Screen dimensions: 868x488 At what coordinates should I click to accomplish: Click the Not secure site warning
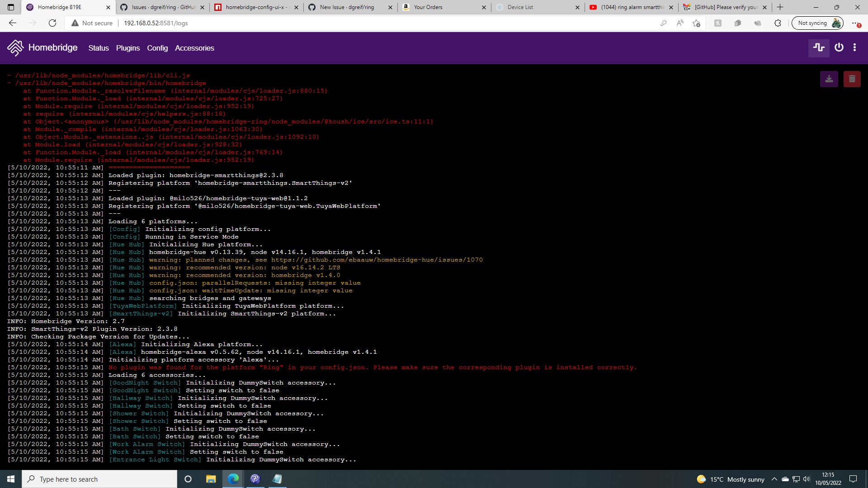92,23
